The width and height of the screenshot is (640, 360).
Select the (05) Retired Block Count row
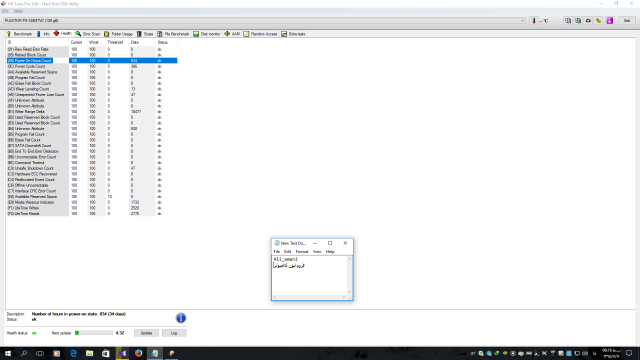click(x=92, y=55)
